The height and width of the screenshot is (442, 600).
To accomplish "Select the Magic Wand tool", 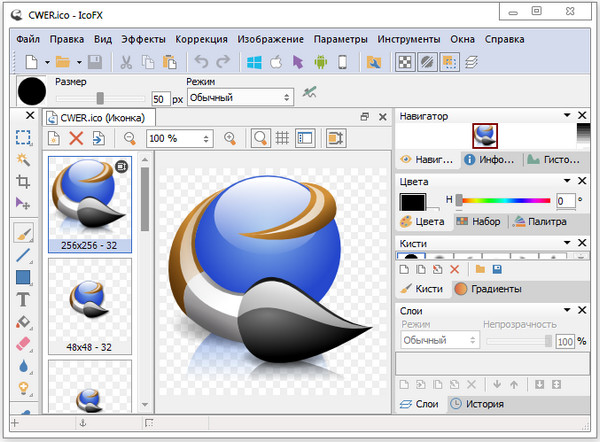I will [x=24, y=160].
